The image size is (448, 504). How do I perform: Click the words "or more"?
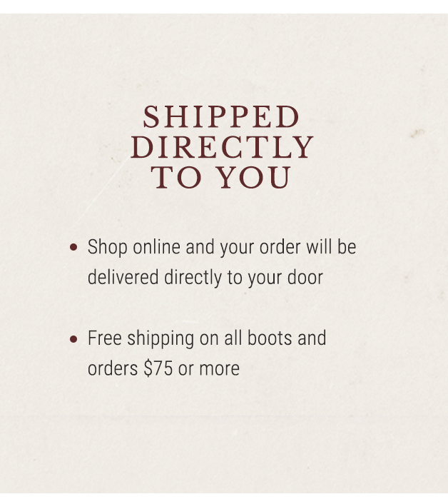click(x=209, y=369)
